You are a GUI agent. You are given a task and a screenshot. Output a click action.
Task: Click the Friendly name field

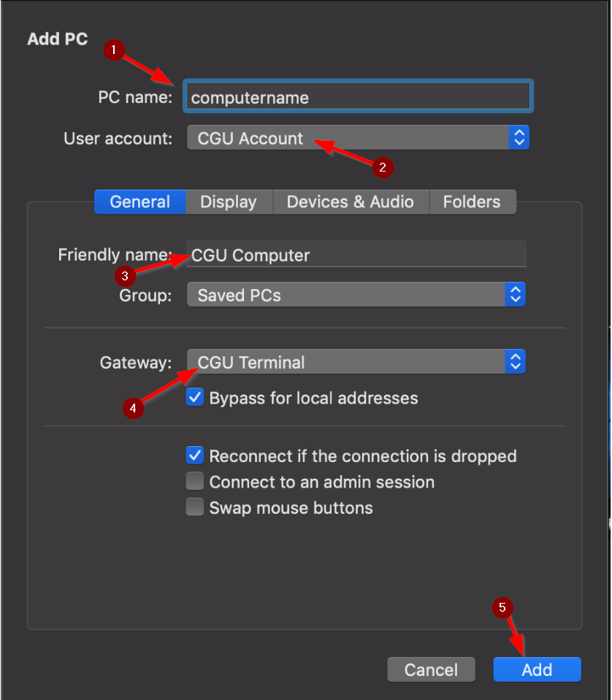pos(356,254)
